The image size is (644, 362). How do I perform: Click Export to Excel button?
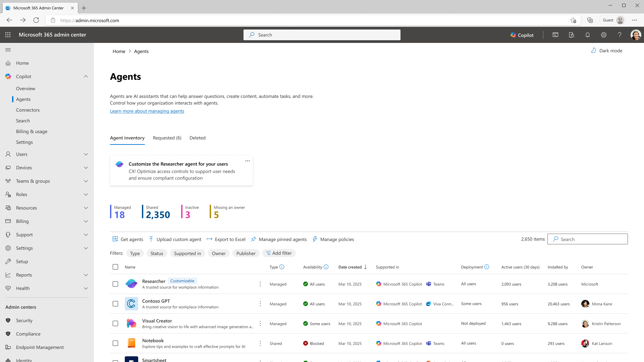[226, 239]
